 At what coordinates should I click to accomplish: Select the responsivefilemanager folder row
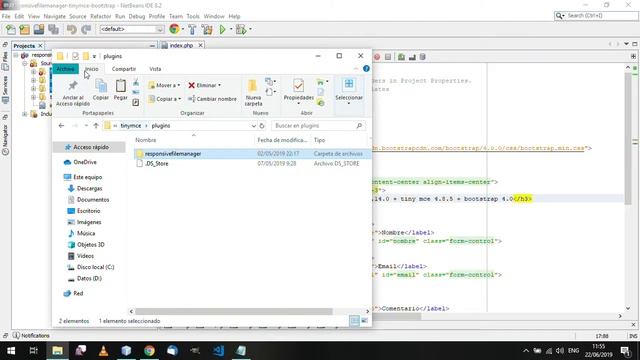(x=252, y=154)
